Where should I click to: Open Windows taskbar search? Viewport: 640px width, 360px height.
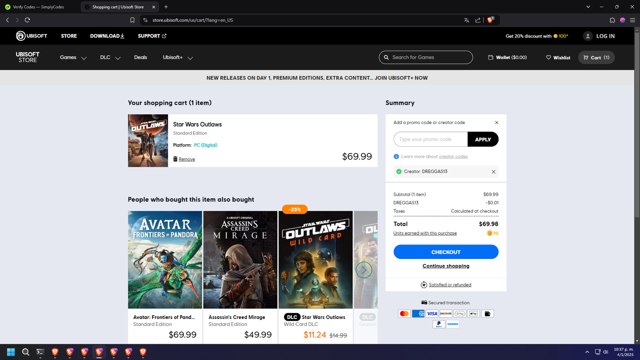pyautogui.click(x=25, y=352)
